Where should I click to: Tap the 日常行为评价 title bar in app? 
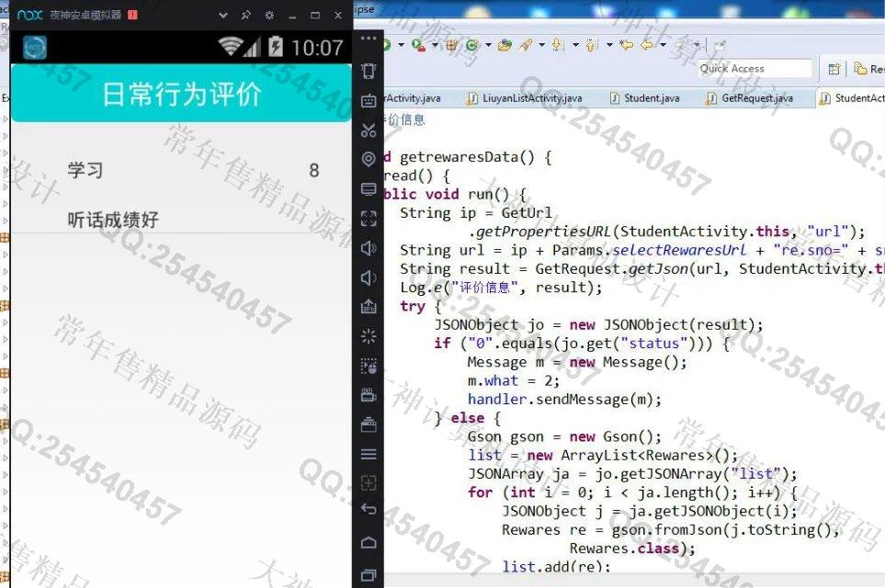point(181,94)
